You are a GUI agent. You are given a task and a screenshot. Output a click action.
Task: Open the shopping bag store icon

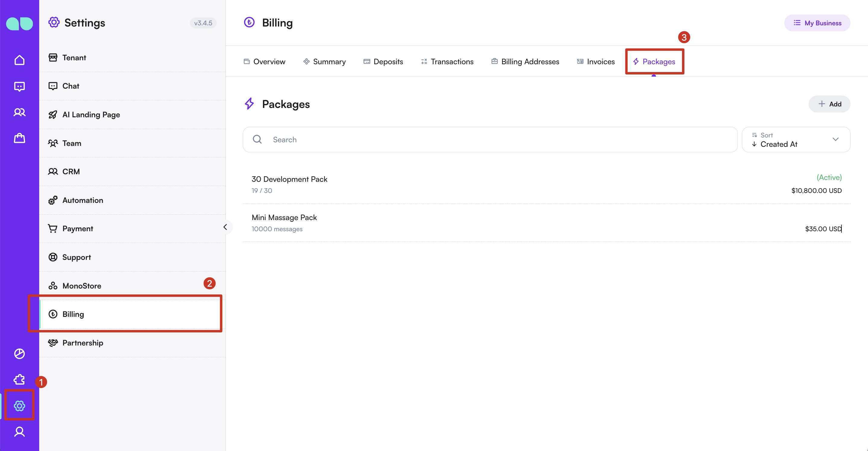(x=19, y=138)
